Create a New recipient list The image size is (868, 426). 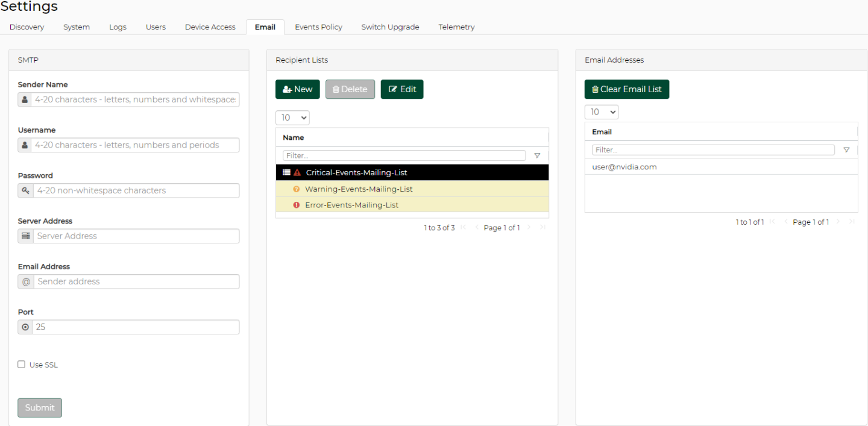click(298, 89)
